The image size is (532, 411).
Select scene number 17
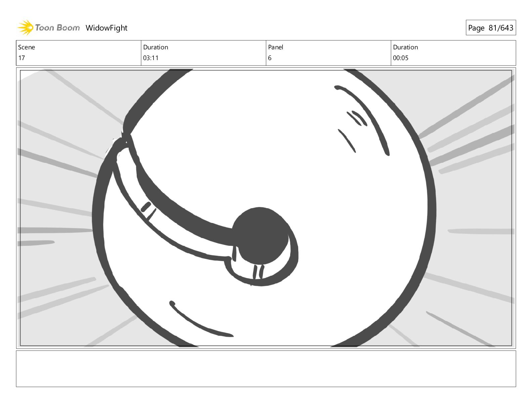click(x=21, y=58)
